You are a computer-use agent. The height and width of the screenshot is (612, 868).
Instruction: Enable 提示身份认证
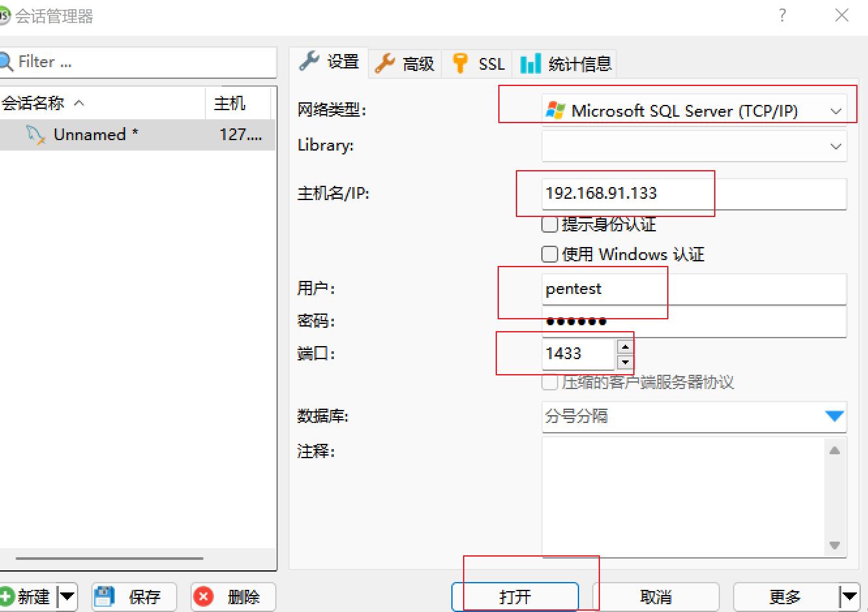(x=549, y=224)
